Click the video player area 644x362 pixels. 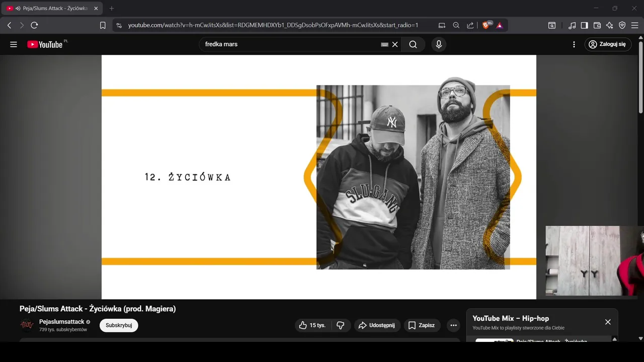[319, 177]
